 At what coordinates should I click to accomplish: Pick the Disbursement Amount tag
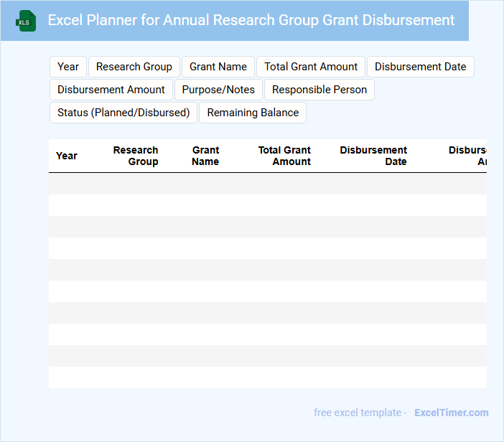111,90
